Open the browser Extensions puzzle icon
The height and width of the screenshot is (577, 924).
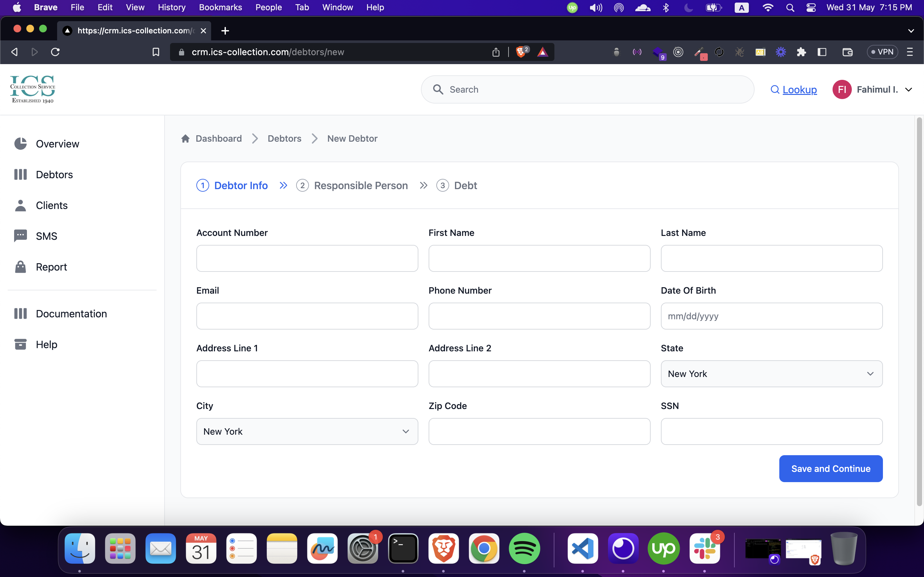click(801, 52)
